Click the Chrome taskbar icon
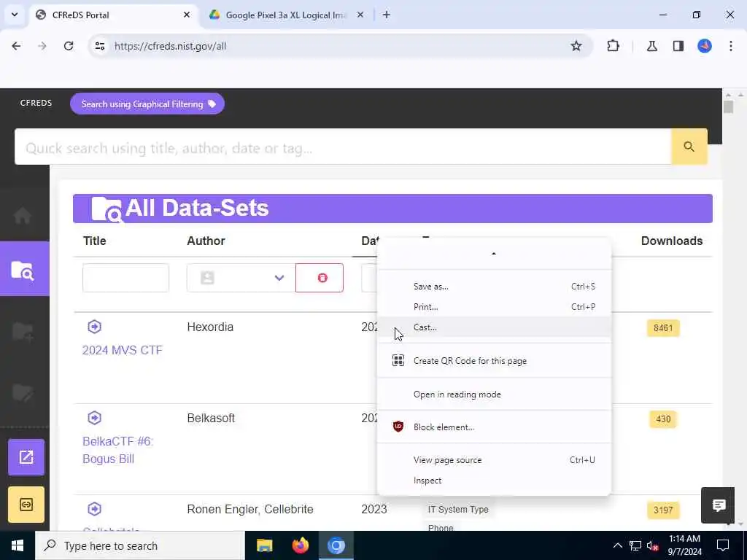Viewport: 747px width, 560px height. pyautogui.click(x=336, y=545)
